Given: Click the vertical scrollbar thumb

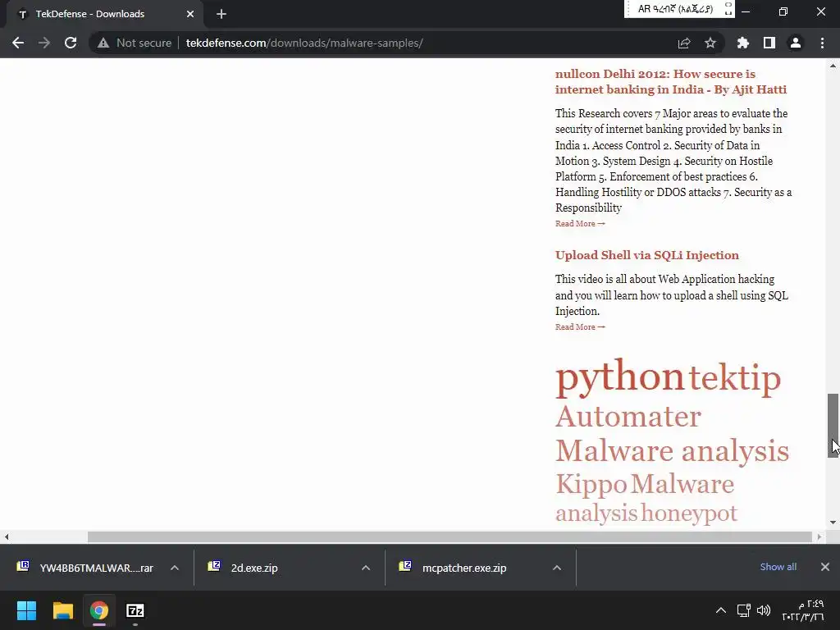Looking at the screenshot, I should coord(833,426).
